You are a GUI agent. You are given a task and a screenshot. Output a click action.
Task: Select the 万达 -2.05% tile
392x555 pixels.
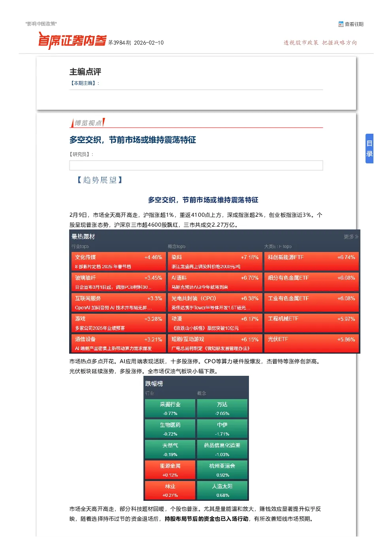click(x=222, y=408)
